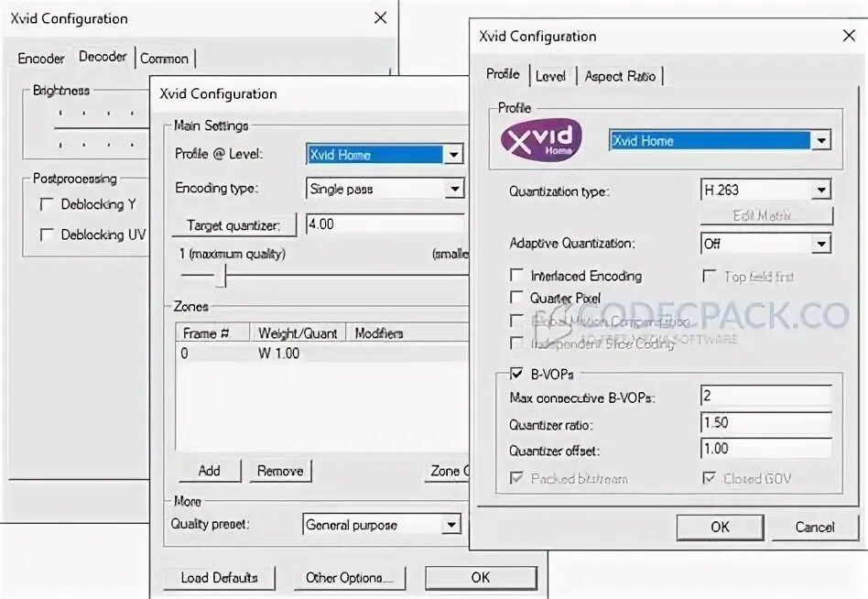
Task: Click the Target quantizer value field
Action: [x=385, y=224]
